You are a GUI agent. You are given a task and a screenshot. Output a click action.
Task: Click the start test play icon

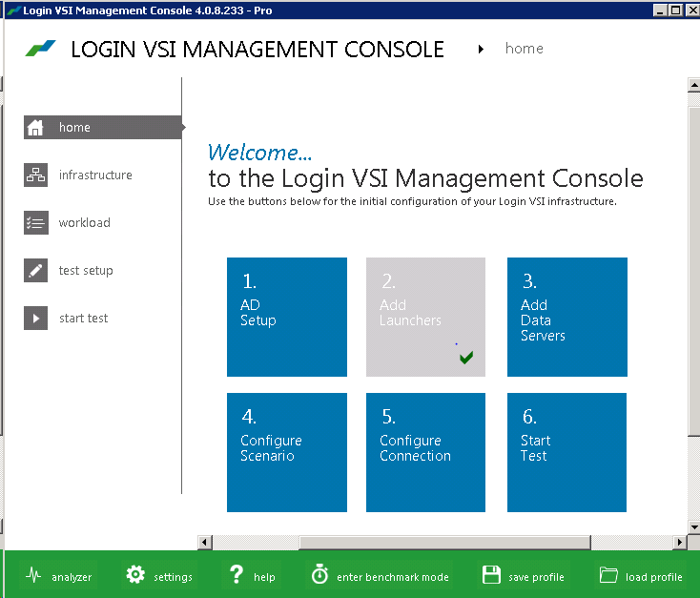pyautogui.click(x=35, y=318)
